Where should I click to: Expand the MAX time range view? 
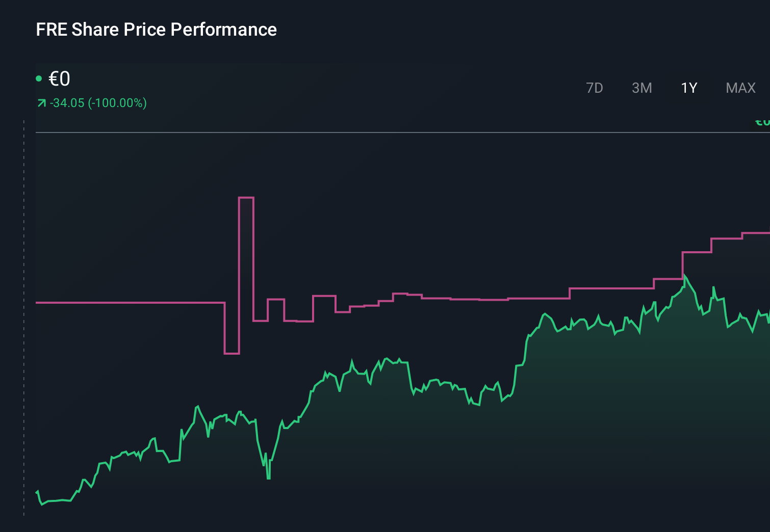tap(740, 88)
